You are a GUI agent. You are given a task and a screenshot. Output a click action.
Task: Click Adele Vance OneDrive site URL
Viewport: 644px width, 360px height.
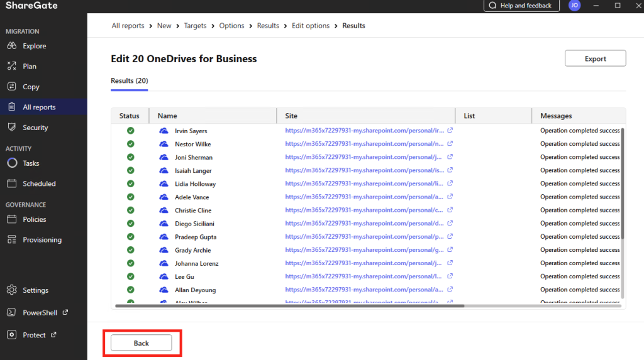click(x=364, y=197)
